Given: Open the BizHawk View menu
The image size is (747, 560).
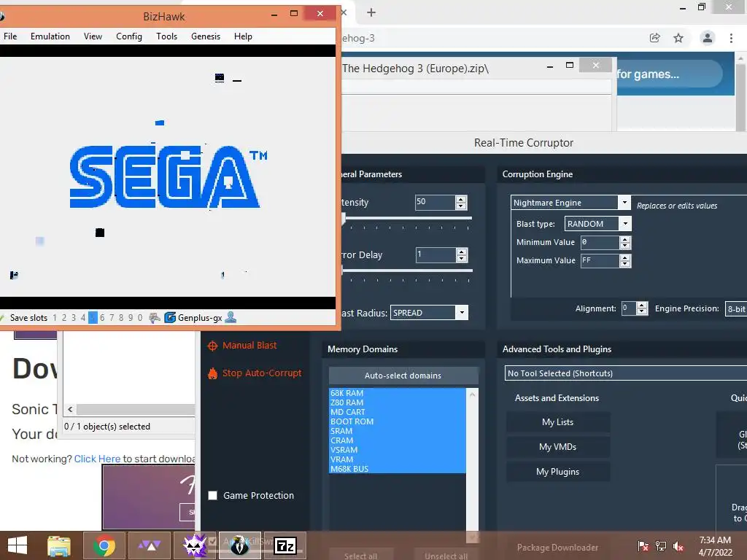Looking at the screenshot, I should coord(93,36).
